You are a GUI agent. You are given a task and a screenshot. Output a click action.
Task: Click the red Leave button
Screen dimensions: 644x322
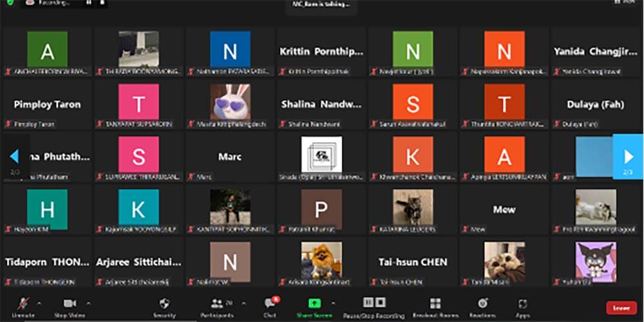621,308
